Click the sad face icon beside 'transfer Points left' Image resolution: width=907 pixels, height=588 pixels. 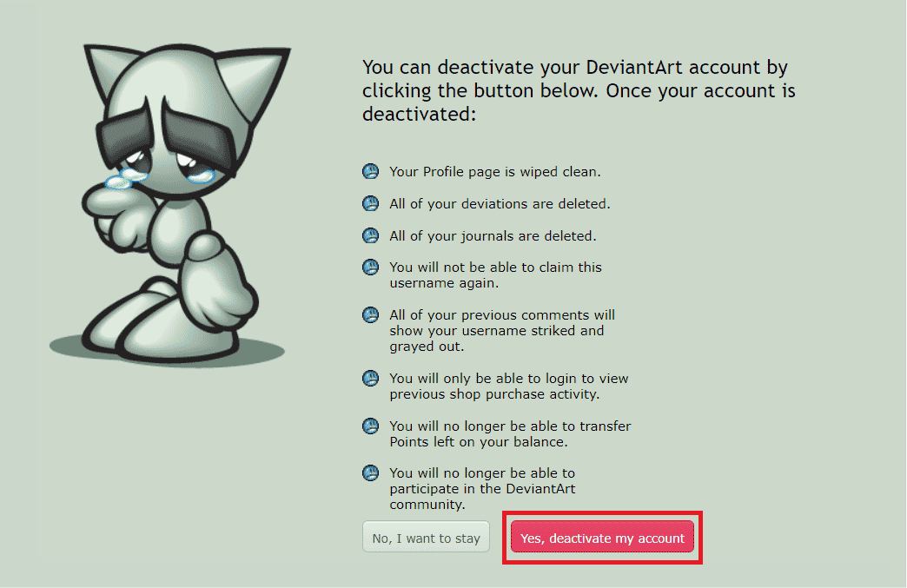[370, 426]
